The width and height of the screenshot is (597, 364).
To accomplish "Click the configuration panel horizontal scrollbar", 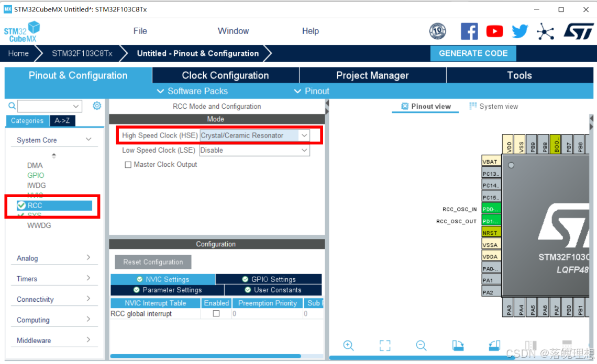I will (x=206, y=356).
